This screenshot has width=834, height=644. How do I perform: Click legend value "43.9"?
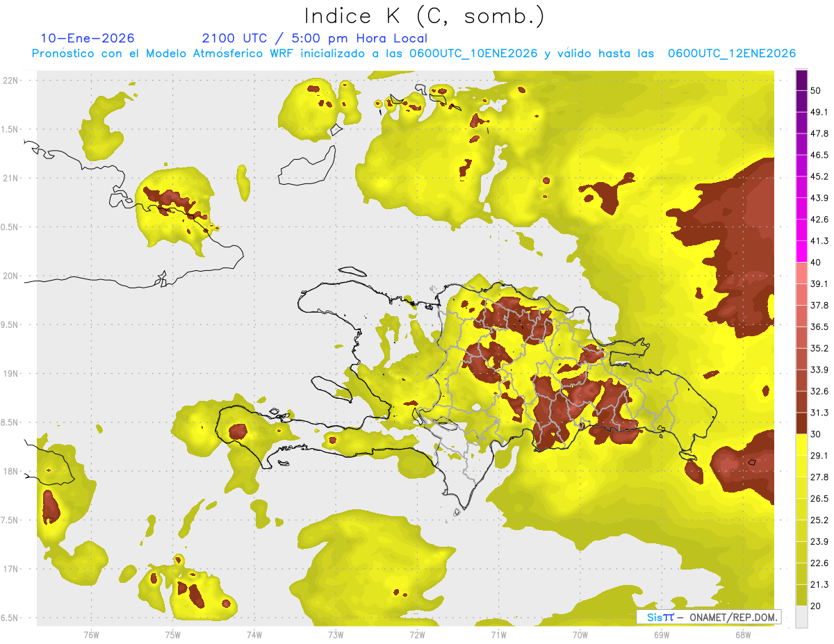[x=819, y=199]
